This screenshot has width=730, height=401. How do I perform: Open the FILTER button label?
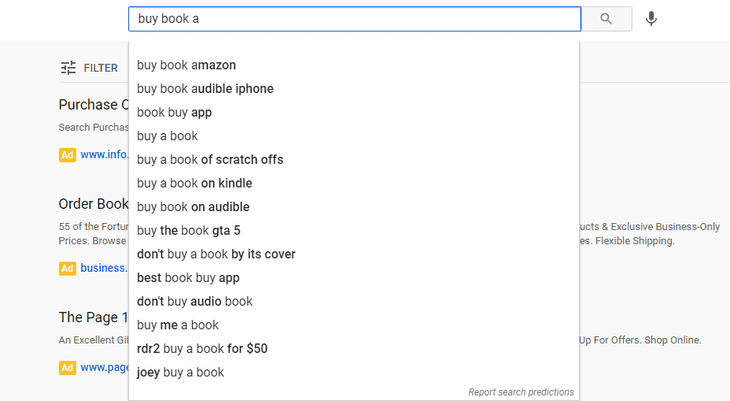[x=101, y=68]
